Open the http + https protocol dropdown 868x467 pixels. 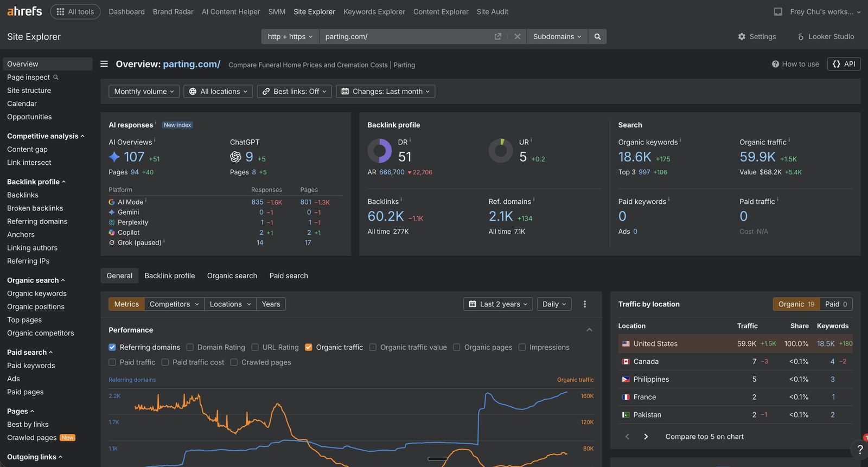(290, 36)
